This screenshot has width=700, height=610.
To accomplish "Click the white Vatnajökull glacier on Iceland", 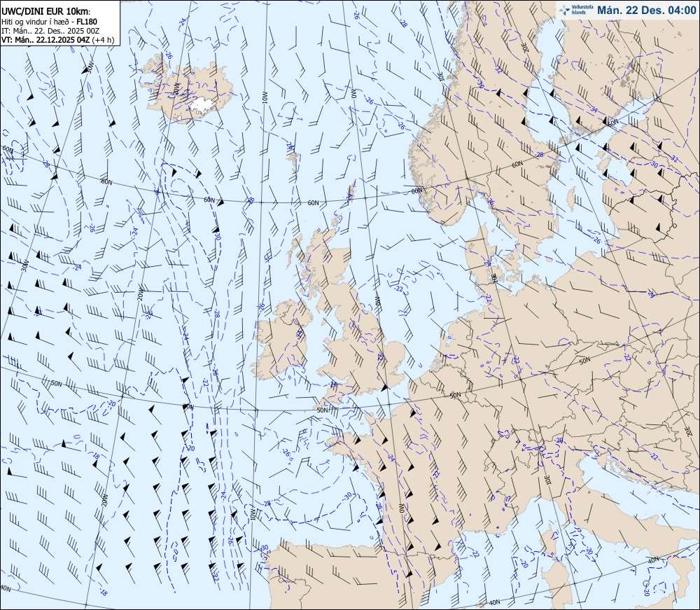I will coord(203,104).
